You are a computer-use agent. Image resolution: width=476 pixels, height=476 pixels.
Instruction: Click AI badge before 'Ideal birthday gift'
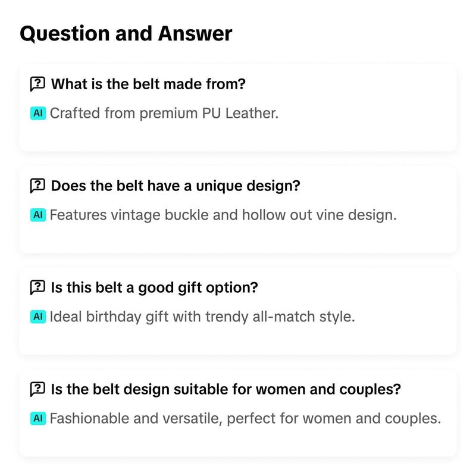pos(38,317)
